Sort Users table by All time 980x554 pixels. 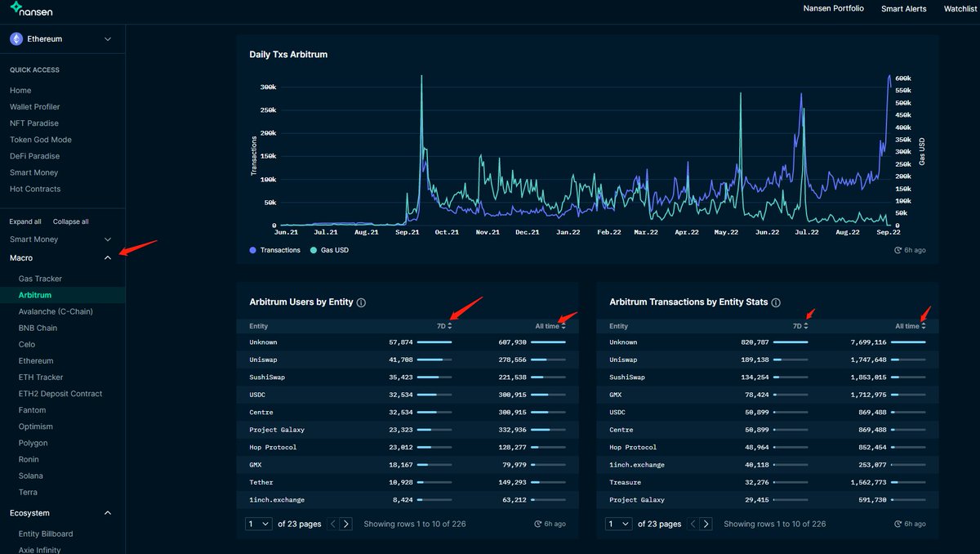550,326
